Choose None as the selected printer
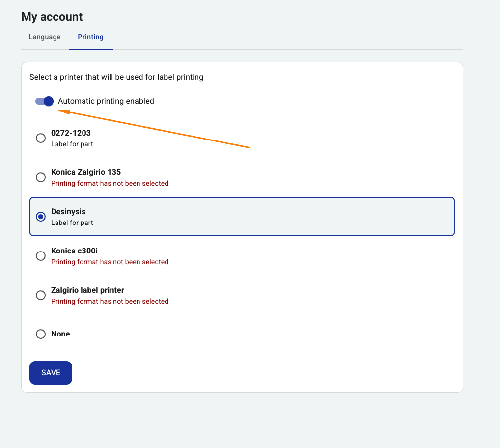This screenshot has height=448, width=500. coord(41,334)
